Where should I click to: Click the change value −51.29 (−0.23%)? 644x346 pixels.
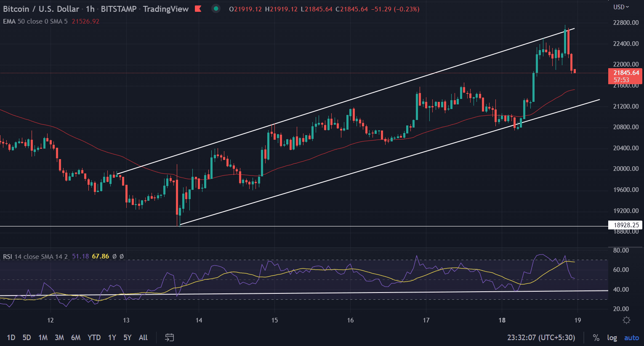coord(396,9)
